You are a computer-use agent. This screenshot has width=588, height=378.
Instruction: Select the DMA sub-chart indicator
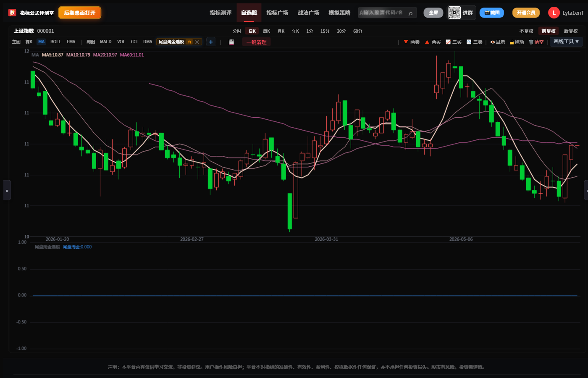point(147,42)
